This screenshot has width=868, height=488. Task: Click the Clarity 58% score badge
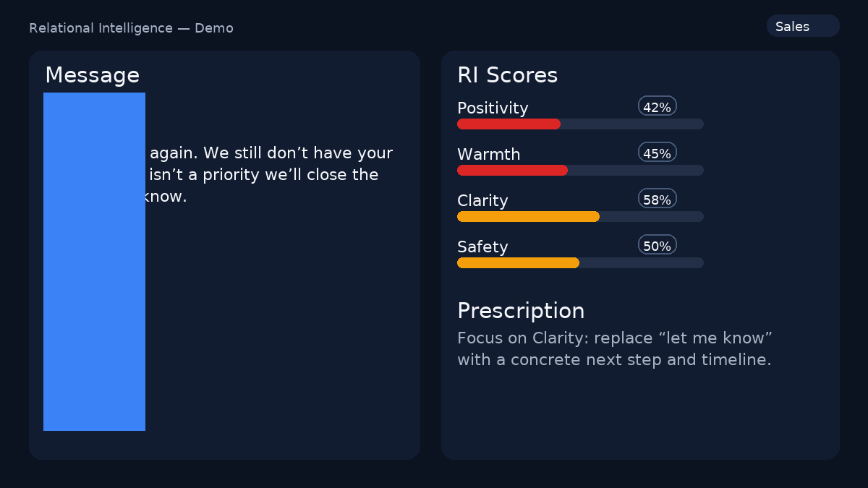tap(656, 198)
